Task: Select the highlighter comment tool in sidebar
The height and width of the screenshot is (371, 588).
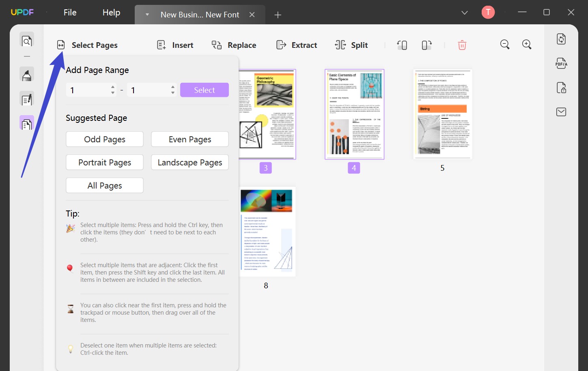Action: 27,75
